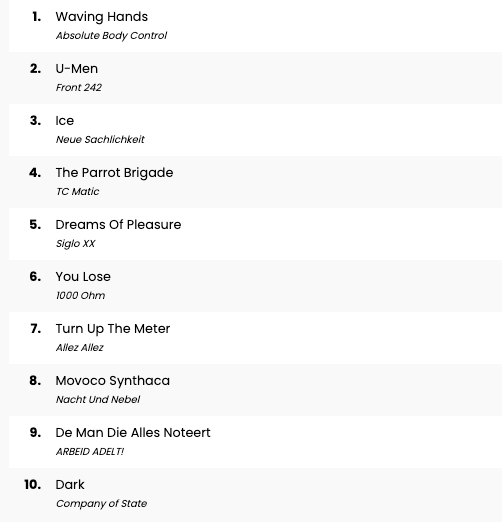
Task: Open the artist Nacht Und Nebel
Action: pyautogui.click(x=98, y=399)
